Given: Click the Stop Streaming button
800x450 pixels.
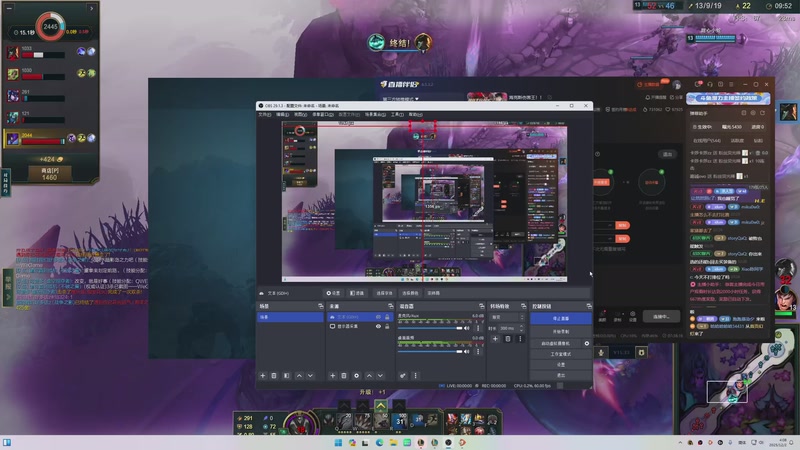Looking at the screenshot, I should click(560, 318).
